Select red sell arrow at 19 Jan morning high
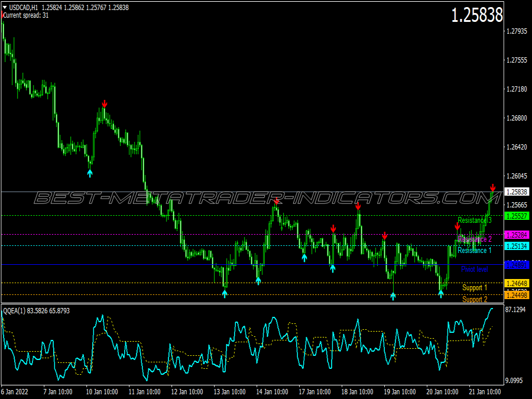 [384, 235]
